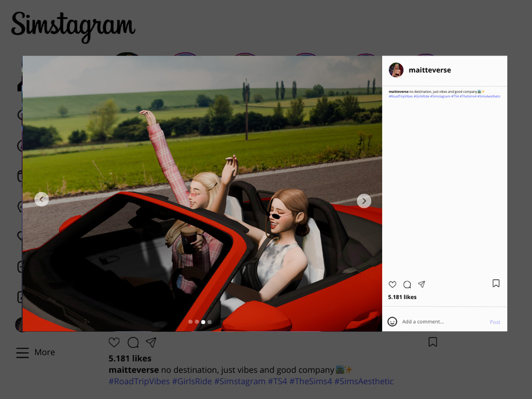Click comment bubble icon in background feed
Viewport: 532px width, 399px height.
click(x=133, y=342)
